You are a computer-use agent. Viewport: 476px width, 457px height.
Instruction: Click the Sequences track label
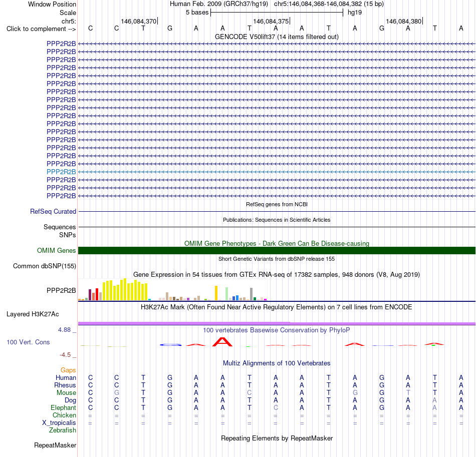tap(60, 227)
